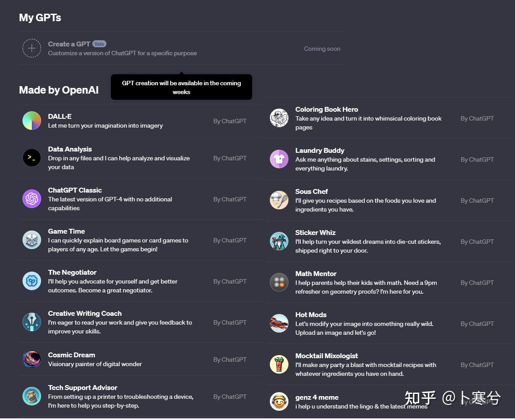Select the genz 4 meme title
The width and height of the screenshot is (515, 420).
pyautogui.click(x=317, y=397)
